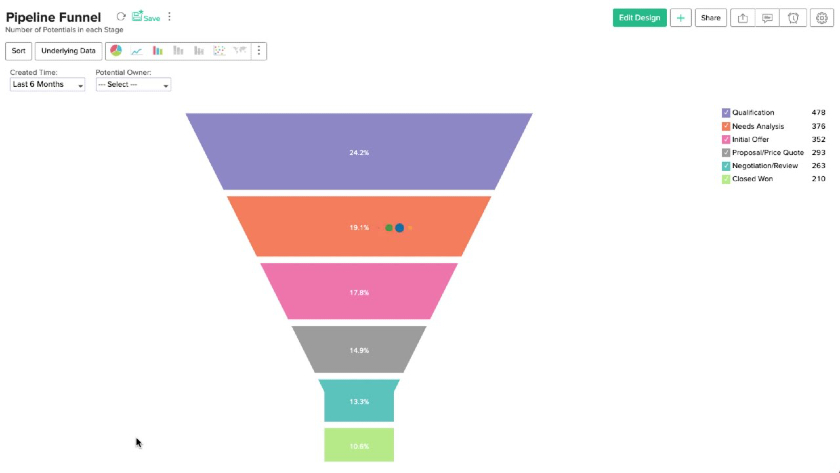Click the Share button

coord(711,18)
